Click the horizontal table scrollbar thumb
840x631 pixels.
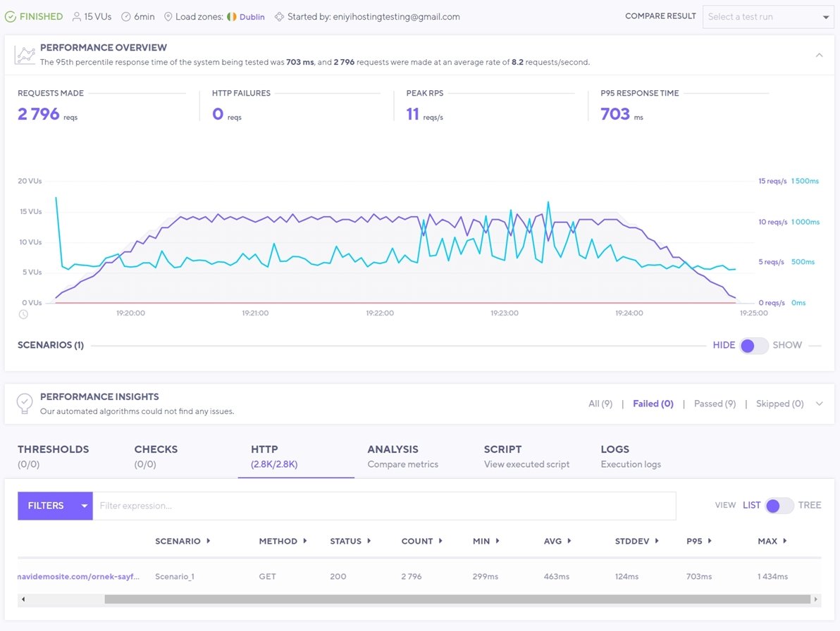[x=457, y=599]
